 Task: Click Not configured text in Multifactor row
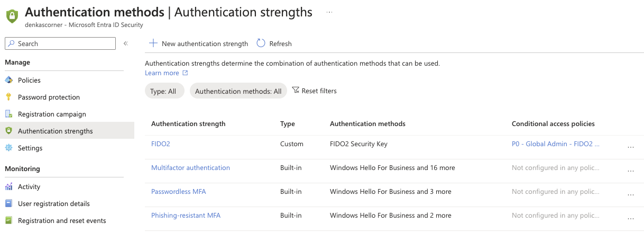(x=556, y=168)
